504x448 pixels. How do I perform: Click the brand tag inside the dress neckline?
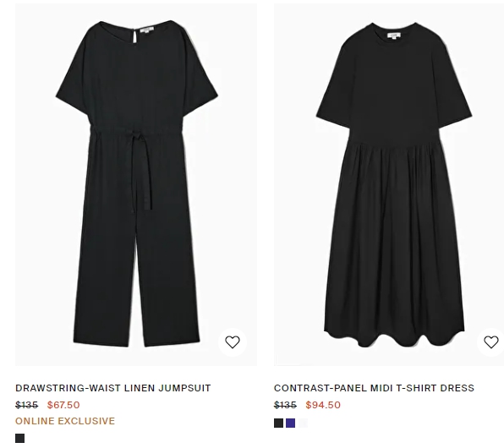coord(394,36)
